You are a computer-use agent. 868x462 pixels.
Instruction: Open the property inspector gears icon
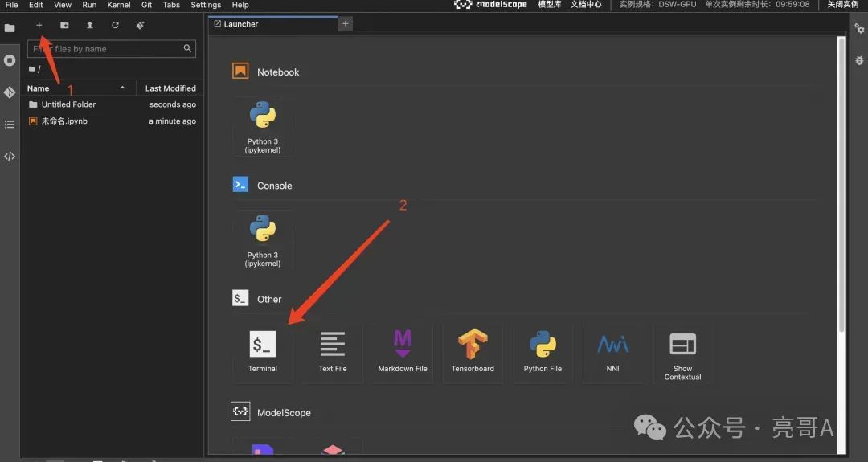click(x=859, y=28)
